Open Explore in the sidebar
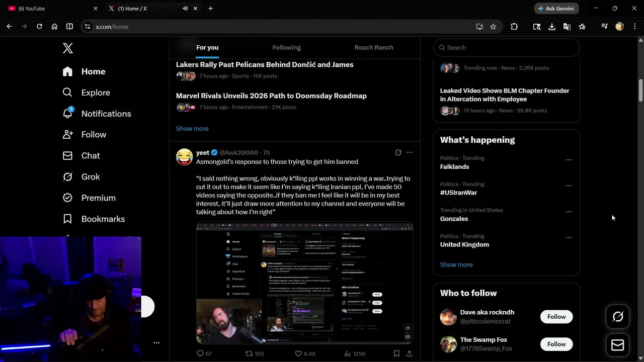Image resolution: width=644 pixels, height=362 pixels. point(86,93)
